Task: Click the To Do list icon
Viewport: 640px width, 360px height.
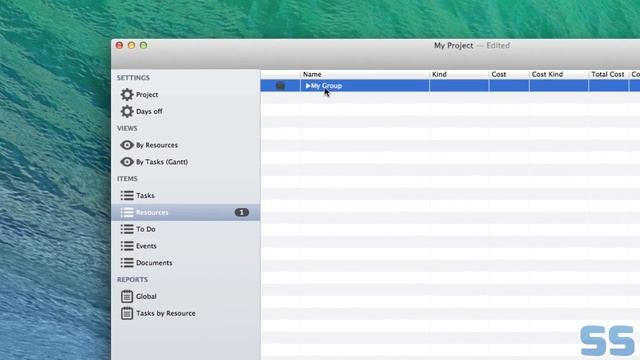Action: [x=127, y=229]
